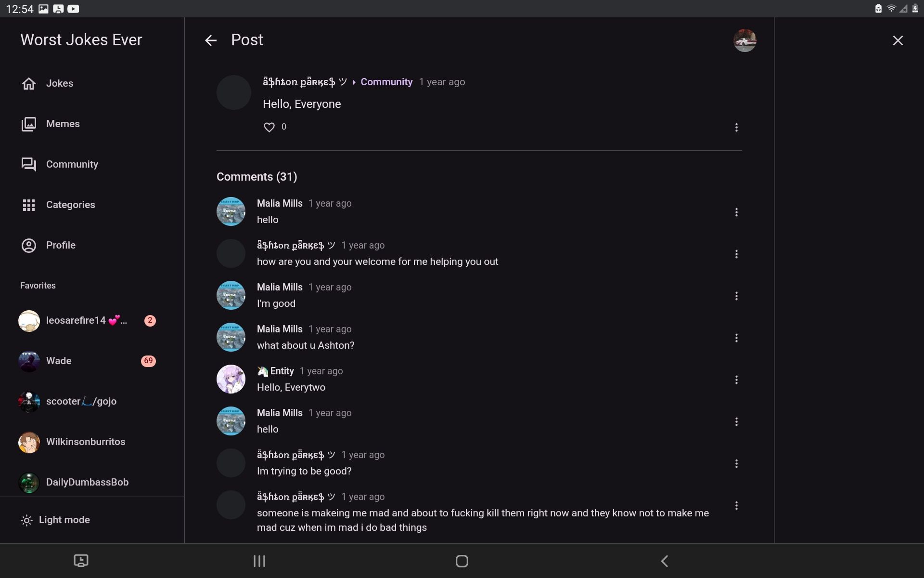Screen dimensions: 924x578
Task: Open the Android recent apps button
Action: pos(259,561)
